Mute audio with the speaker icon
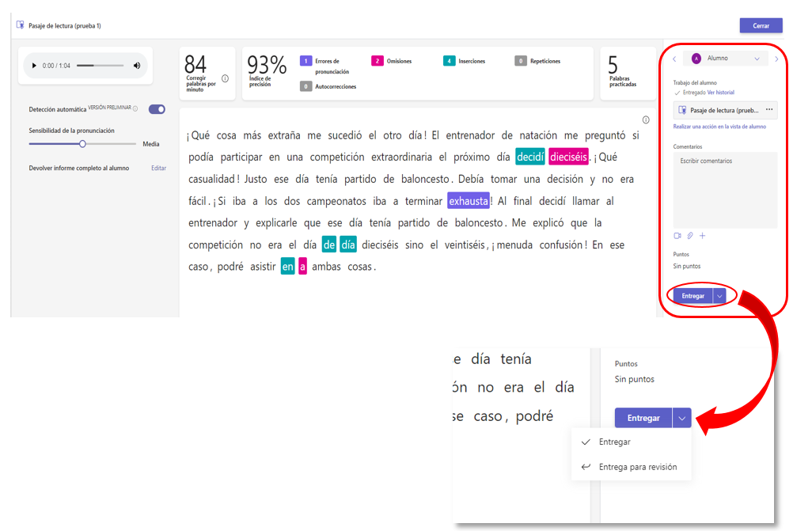The height and width of the screenshot is (531, 812). pyautogui.click(x=136, y=66)
